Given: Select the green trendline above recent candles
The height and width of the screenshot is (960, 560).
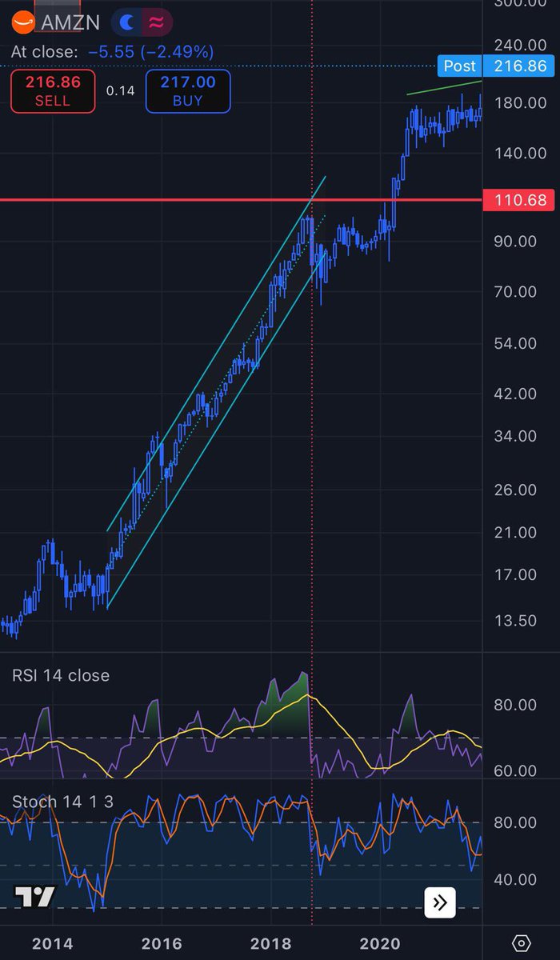Looking at the screenshot, I should pyautogui.click(x=444, y=88).
